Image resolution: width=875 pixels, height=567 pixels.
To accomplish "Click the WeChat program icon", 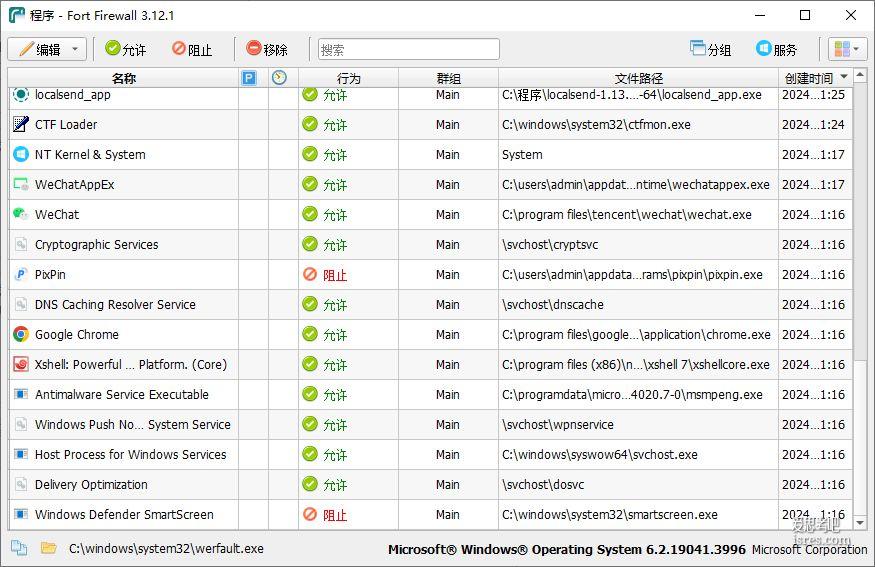I will pos(21,214).
